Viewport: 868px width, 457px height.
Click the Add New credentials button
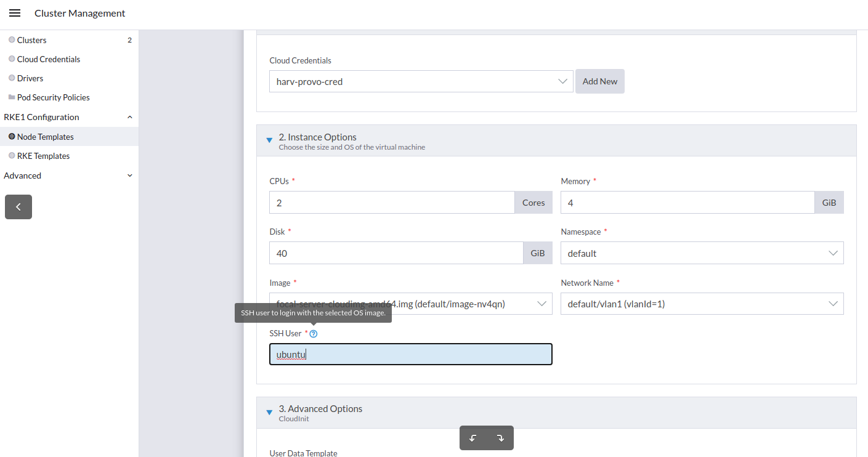pyautogui.click(x=599, y=81)
